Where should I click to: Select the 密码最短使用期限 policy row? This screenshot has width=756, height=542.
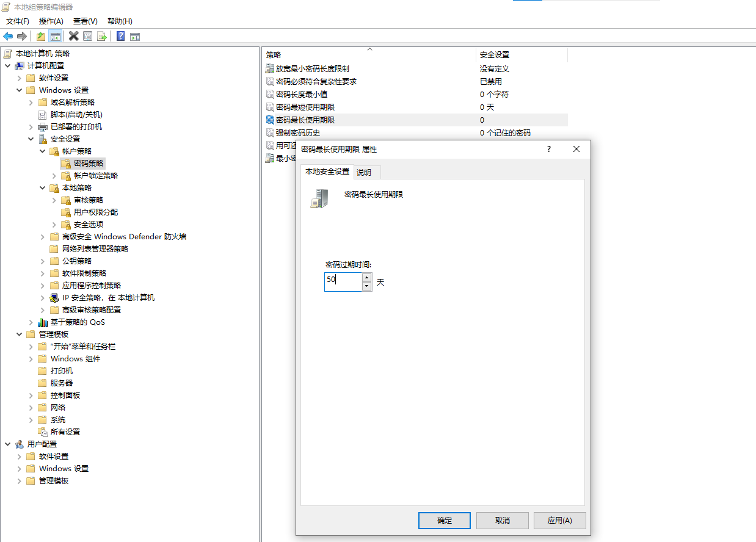415,107
